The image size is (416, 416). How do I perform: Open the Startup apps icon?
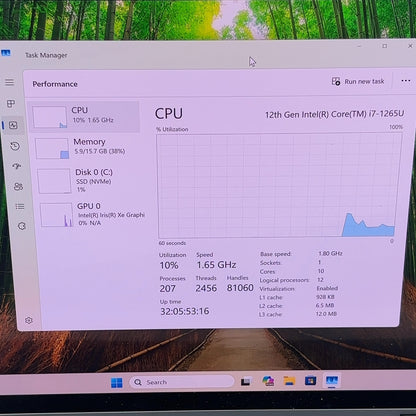[17, 166]
